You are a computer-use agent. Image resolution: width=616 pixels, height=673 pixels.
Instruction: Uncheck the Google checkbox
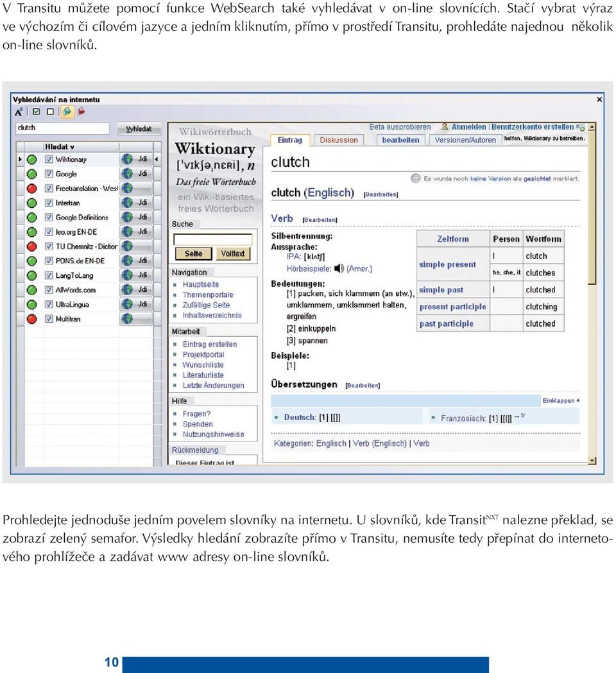coord(49,174)
